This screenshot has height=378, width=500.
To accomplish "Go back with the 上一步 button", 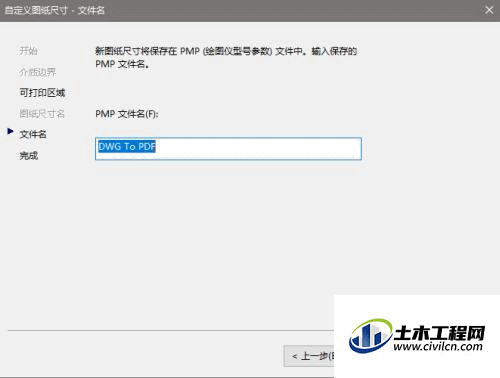I will [x=309, y=356].
